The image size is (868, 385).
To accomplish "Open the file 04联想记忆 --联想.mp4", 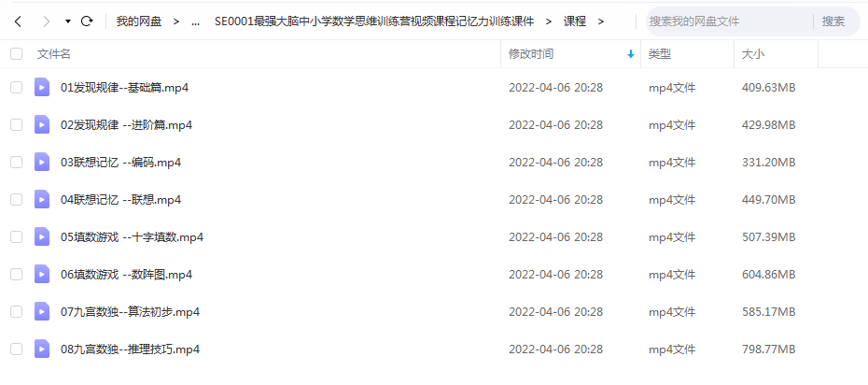I will click(120, 199).
